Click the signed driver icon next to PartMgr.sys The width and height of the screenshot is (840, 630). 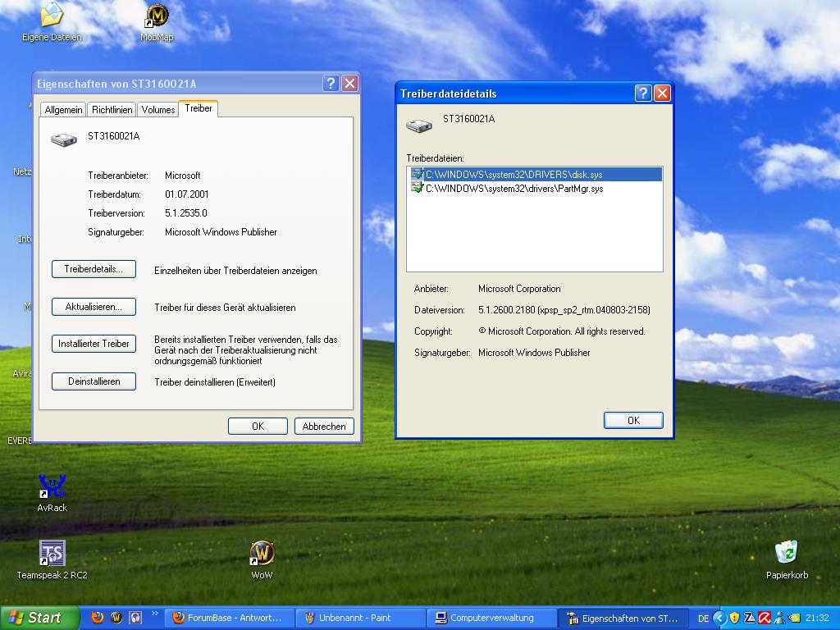(417, 188)
